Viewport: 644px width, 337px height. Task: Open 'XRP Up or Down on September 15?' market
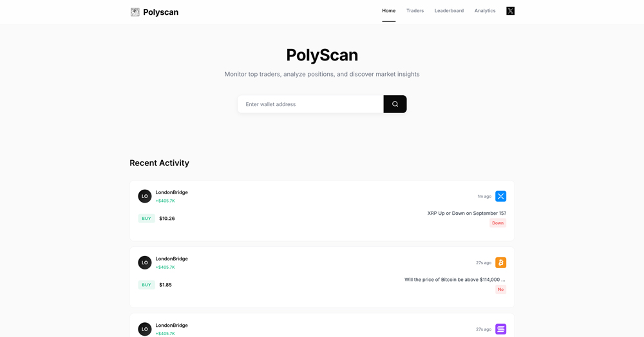(x=466, y=213)
